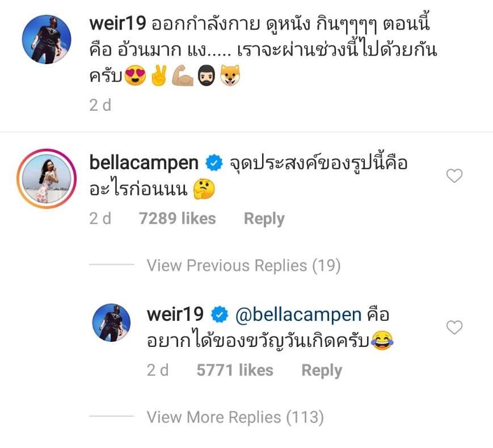Open the @bellacampen mention link
The width and height of the screenshot is (493, 448).
(x=298, y=315)
